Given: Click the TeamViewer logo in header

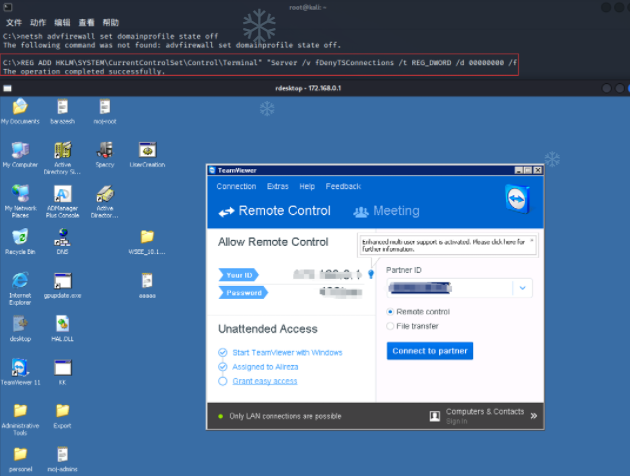Looking at the screenshot, I should (517, 199).
